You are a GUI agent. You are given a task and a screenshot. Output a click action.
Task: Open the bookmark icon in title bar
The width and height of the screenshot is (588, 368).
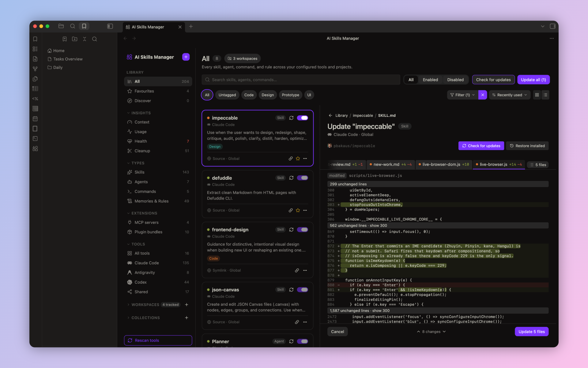click(x=84, y=26)
